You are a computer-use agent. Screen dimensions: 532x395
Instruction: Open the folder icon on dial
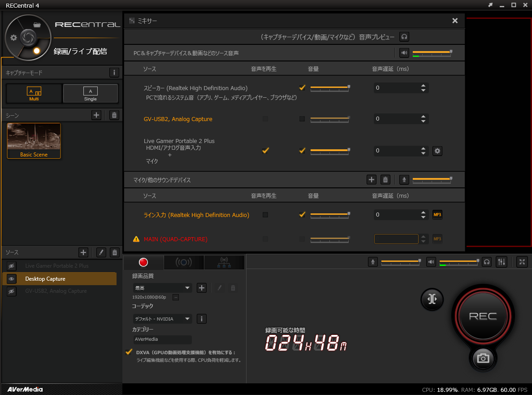[x=37, y=25]
